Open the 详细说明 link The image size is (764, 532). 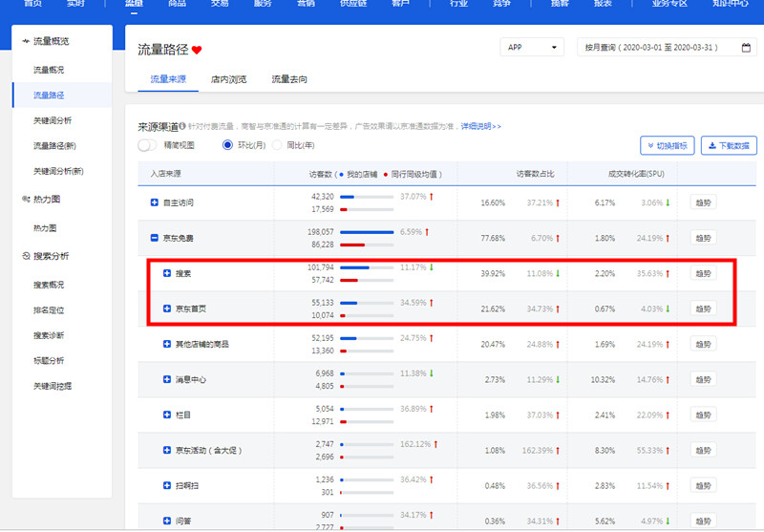[x=480, y=126]
